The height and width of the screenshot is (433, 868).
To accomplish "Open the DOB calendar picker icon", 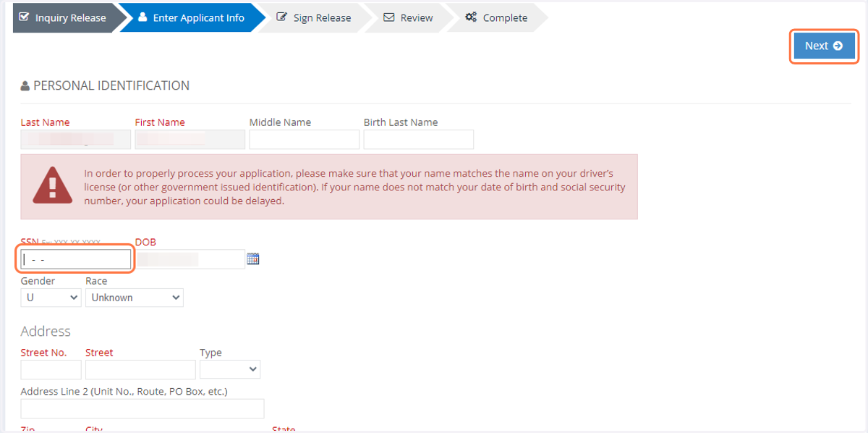I will click(253, 258).
